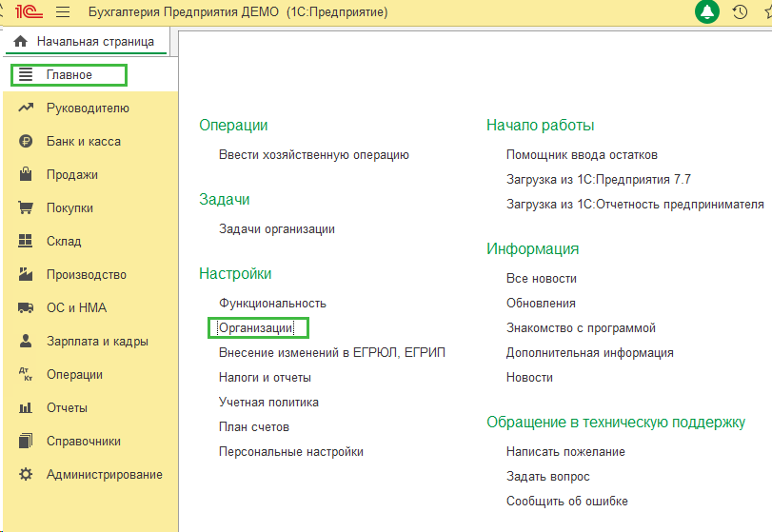Open План счетов
This screenshot has width=772, height=532.
(x=253, y=426)
